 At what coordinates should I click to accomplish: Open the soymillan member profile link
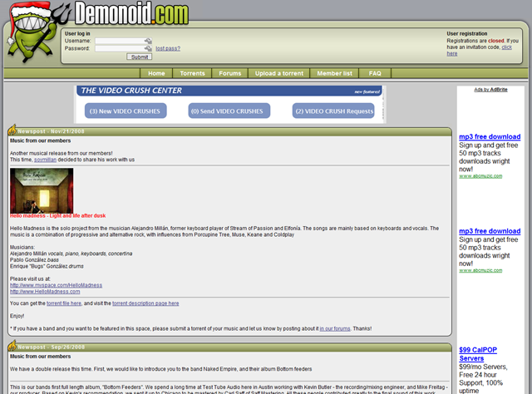(x=45, y=160)
